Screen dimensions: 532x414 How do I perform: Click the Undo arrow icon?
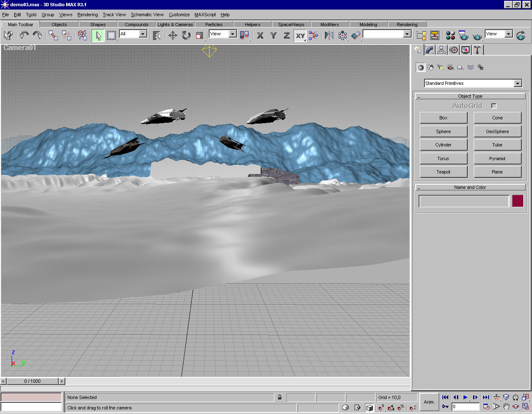point(24,35)
